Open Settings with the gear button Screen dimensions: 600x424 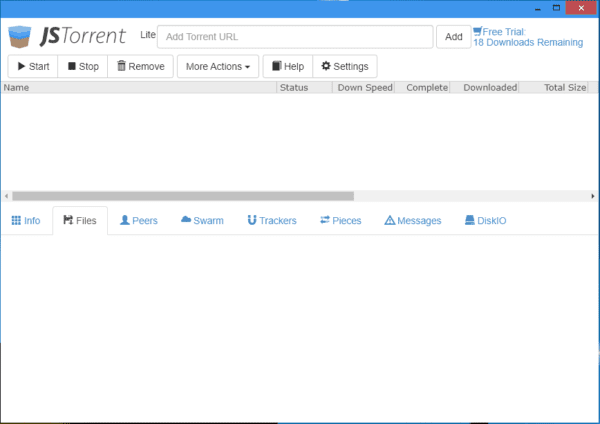point(345,67)
